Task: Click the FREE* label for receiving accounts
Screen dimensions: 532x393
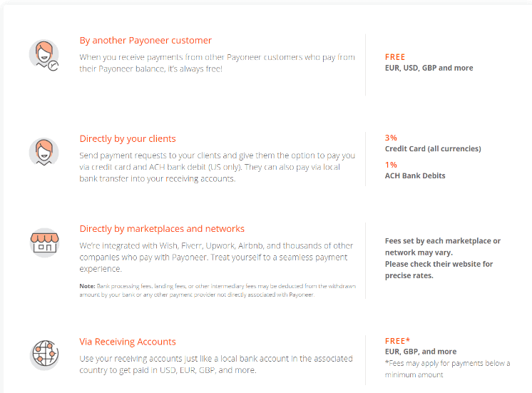Action: [397, 341]
